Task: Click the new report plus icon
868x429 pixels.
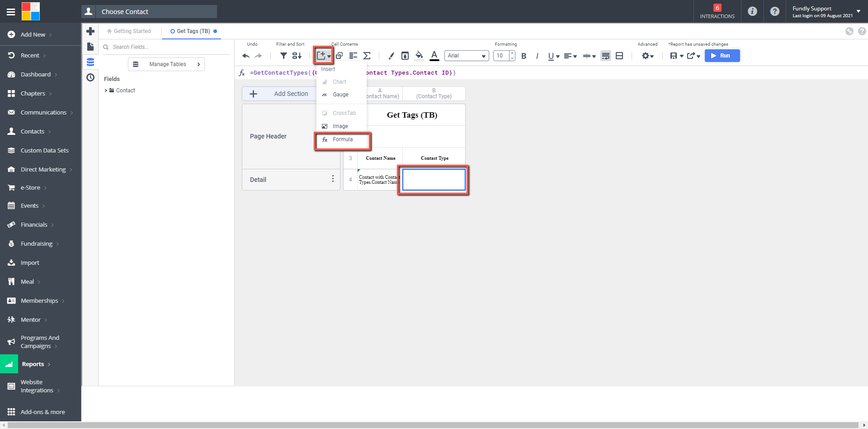Action: (x=90, y=31)
